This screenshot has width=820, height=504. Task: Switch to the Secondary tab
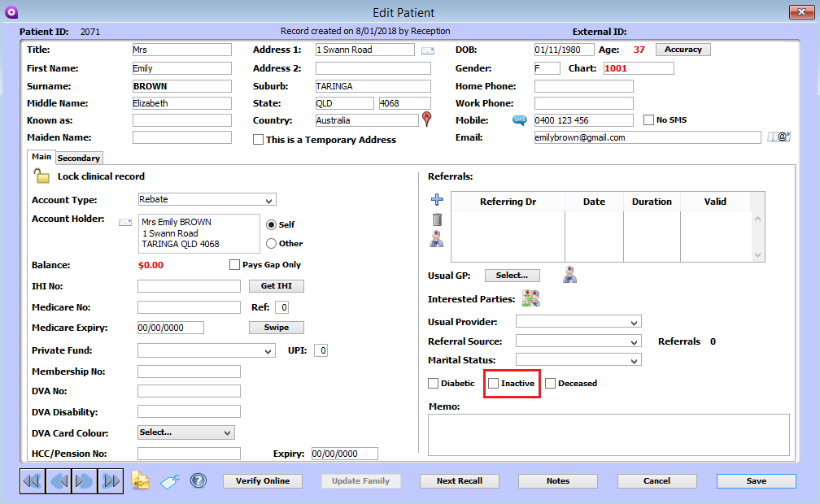point(78,158)
